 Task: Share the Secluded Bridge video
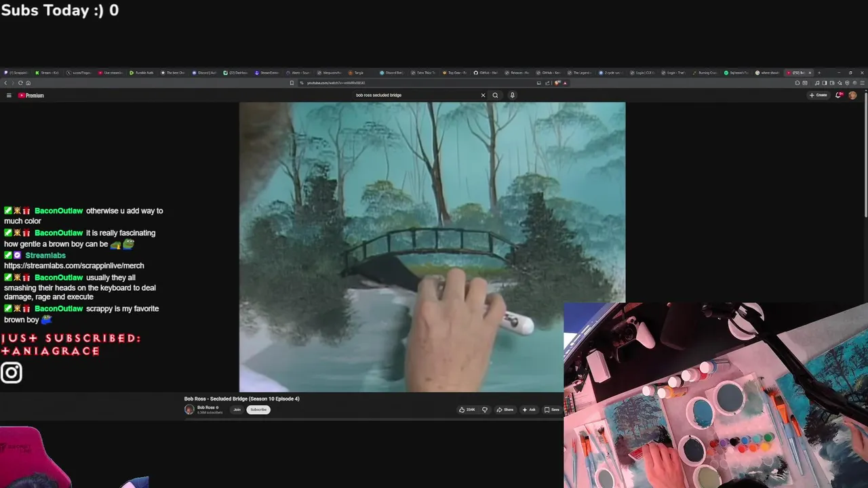click(505, 409)
